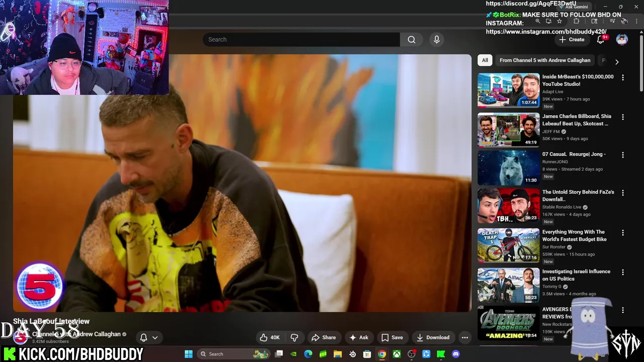The width and height of the screenshot is (644, 362).
Task: Open options menu for MrBeast studio video
Action: click(x=623, y=77)
